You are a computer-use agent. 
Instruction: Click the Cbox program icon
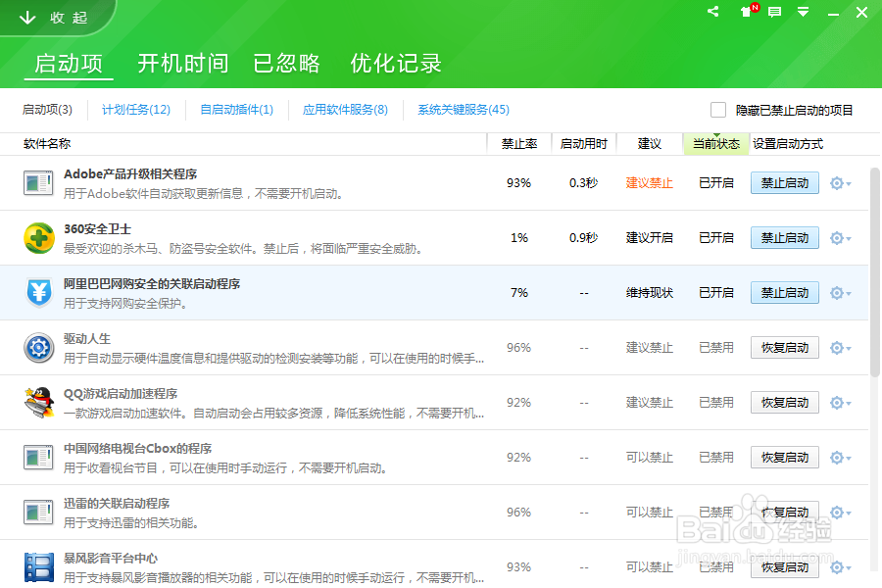click(38, 458)
